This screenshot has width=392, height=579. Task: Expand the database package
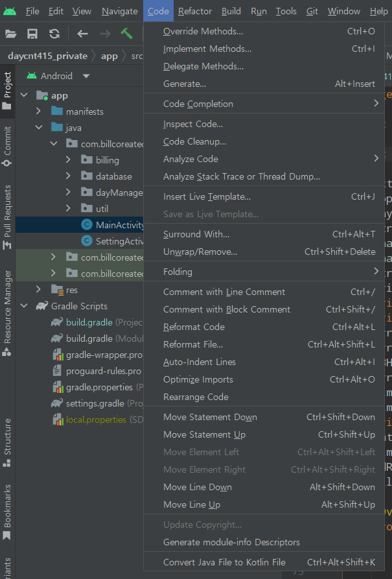(x=68, y=176)
